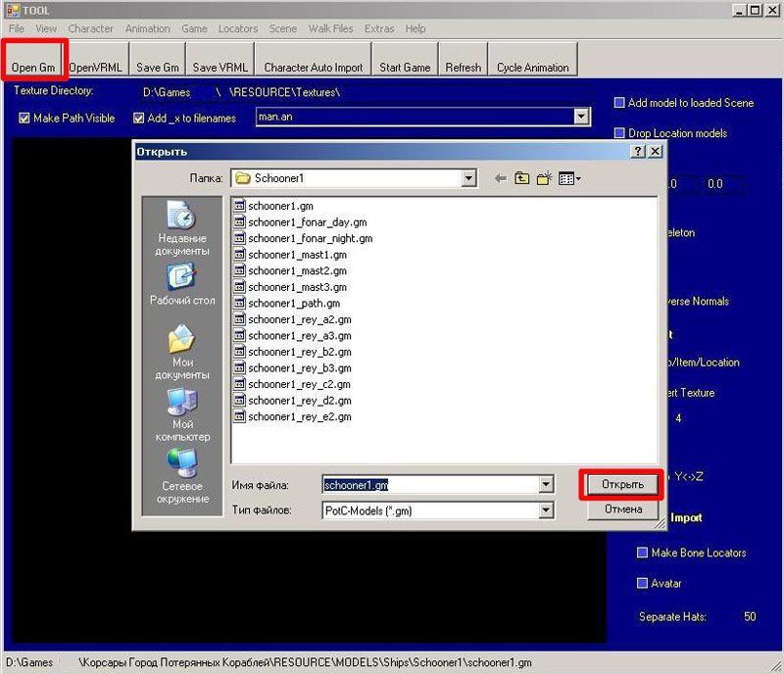784x674 pixels.
Task: Open the Character menu
Action: [90, 28]
